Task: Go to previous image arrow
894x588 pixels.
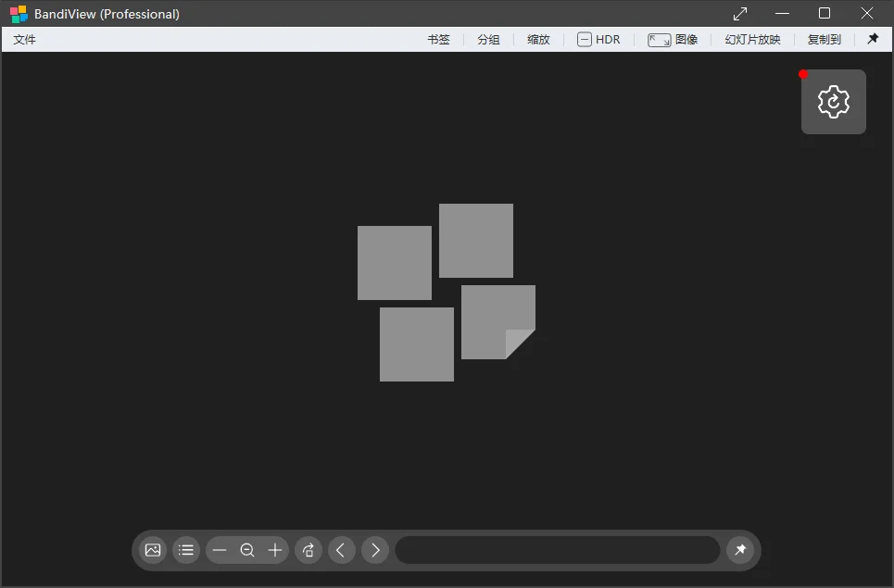Action: [342, 550]
